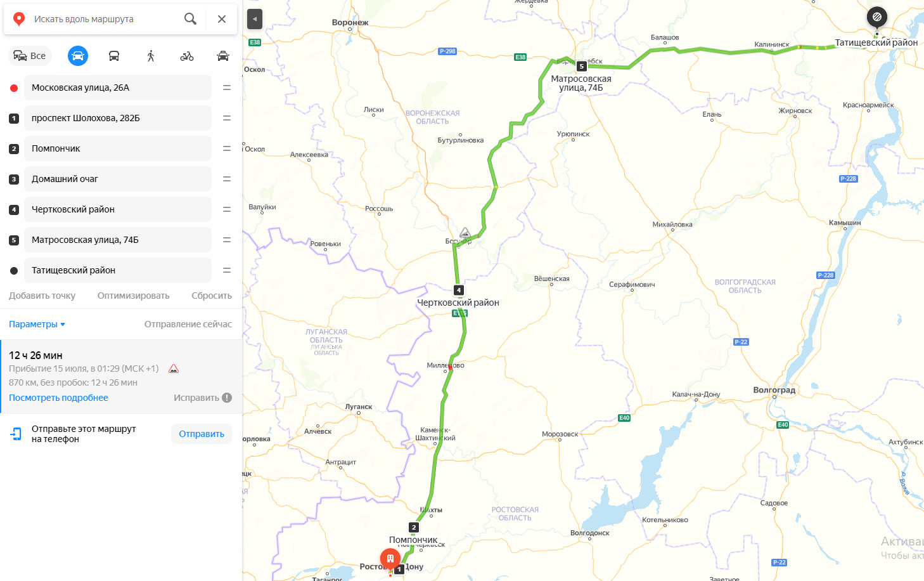
Task: Open Посмотреть подробнее route details
Action: click(58, 398)
